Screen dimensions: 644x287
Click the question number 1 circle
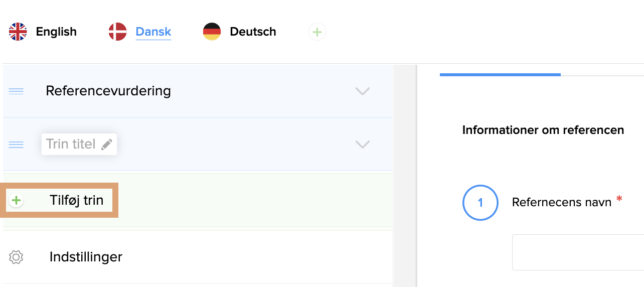point(480,203)
